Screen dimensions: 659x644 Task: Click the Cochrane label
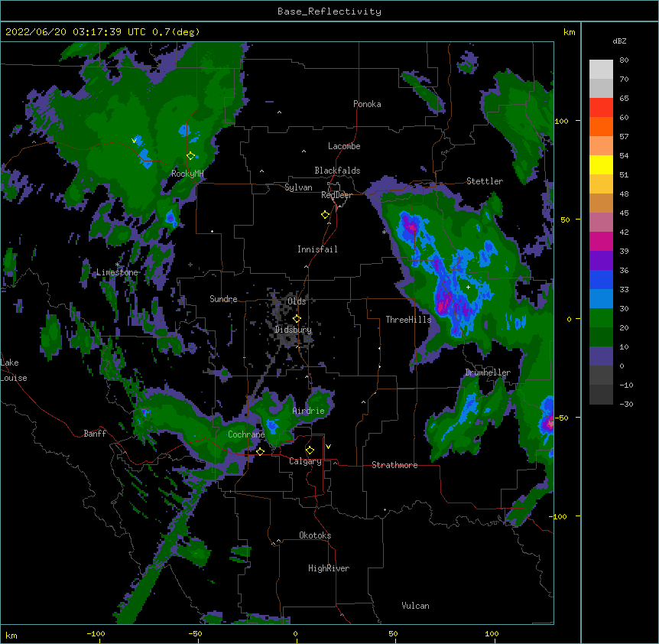click(x=246, y=434)
